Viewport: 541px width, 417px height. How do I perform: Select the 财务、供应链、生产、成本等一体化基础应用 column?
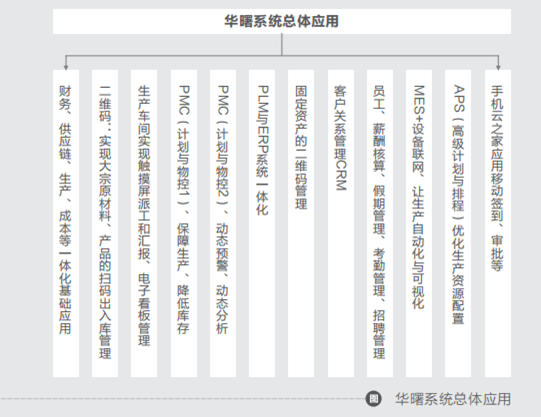click(66, 224)
